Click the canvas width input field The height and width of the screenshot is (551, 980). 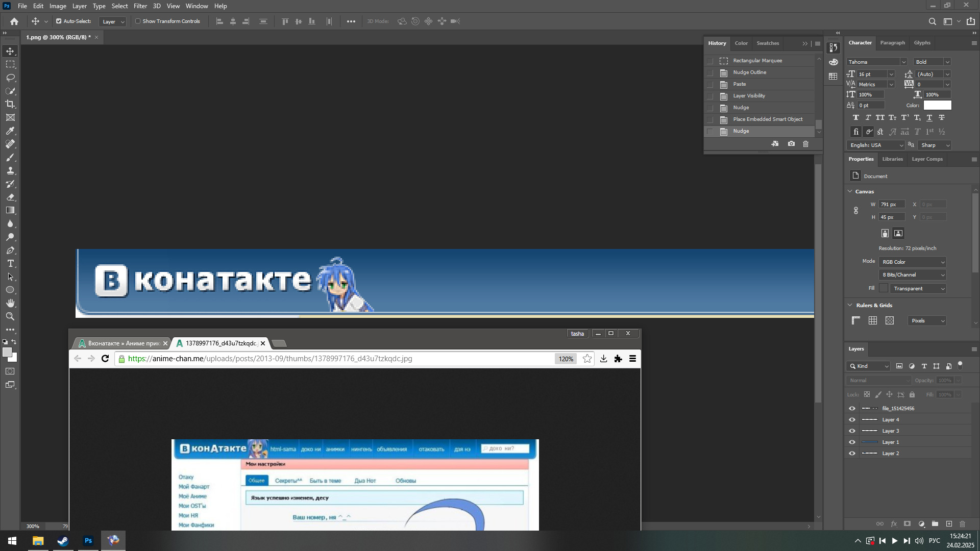click(891, 204)
